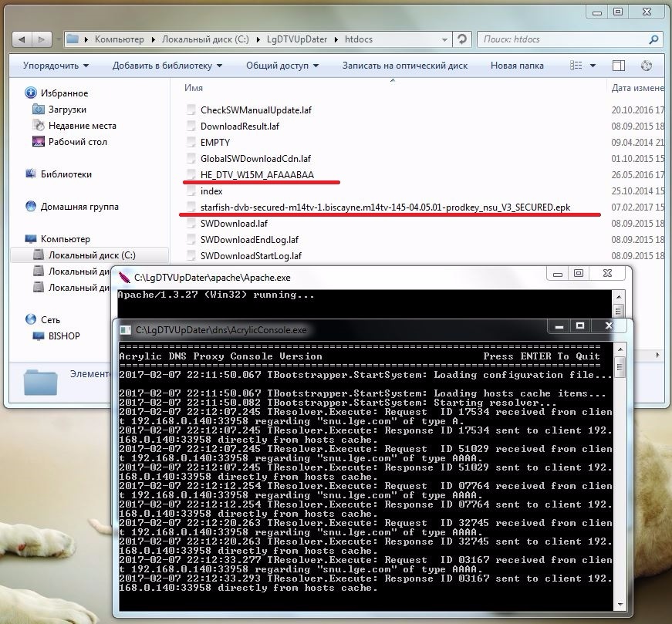
Task: Select Загрузки in the favorites sidebar
Action: click(67, 110)
